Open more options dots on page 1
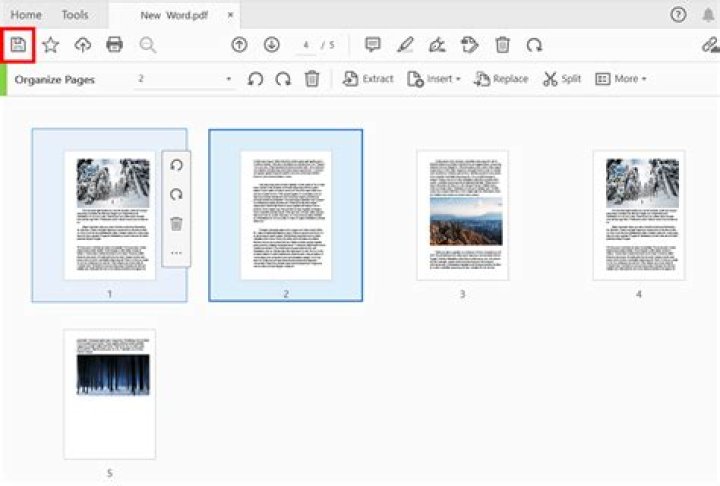The image size is (720, 486). (176, 253)
